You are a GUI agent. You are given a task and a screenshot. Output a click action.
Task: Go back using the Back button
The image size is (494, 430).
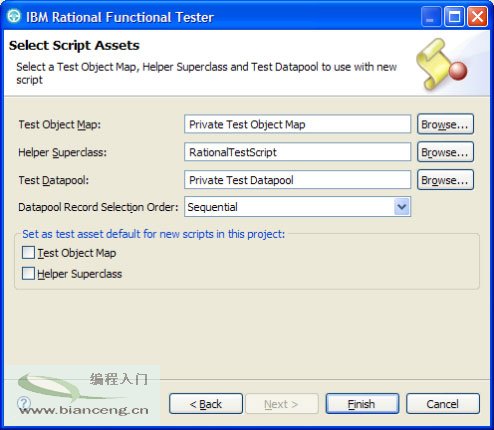click(x=206, y=404)
